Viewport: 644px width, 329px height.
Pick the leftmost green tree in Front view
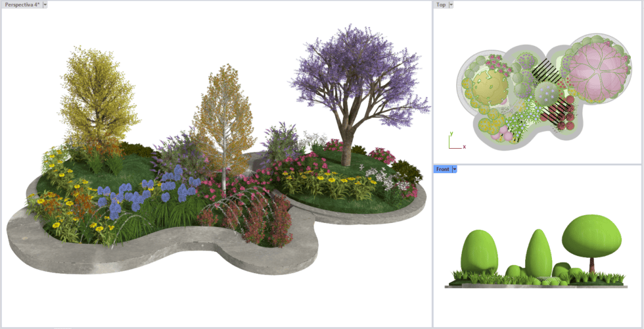(478, 251)
